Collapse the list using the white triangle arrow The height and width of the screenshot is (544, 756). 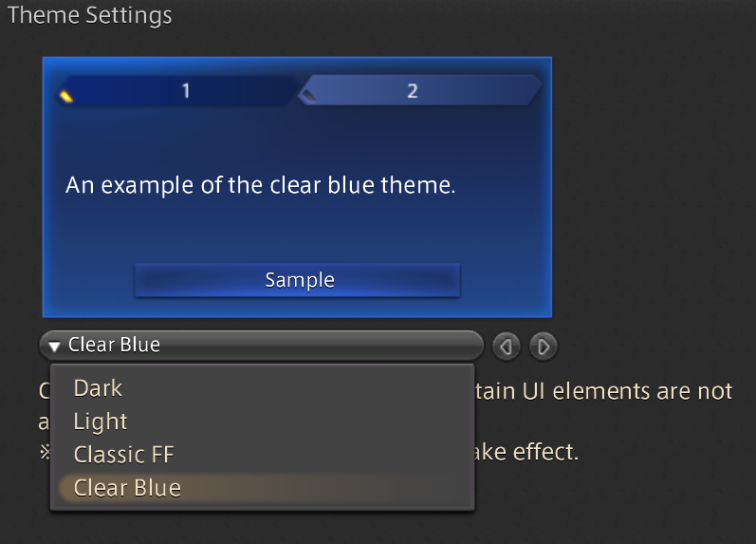pyautogui.click(x=54, y=346)
